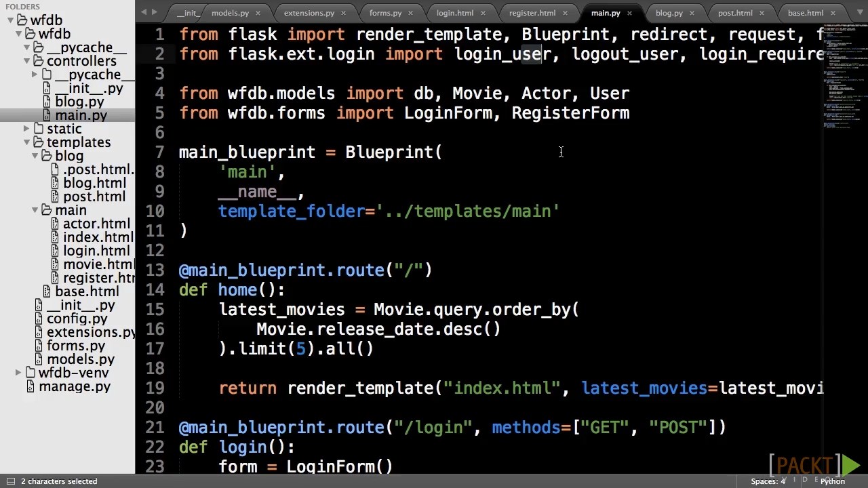Click the minimap code preview
868x488 pixels.
pos(845,78)
